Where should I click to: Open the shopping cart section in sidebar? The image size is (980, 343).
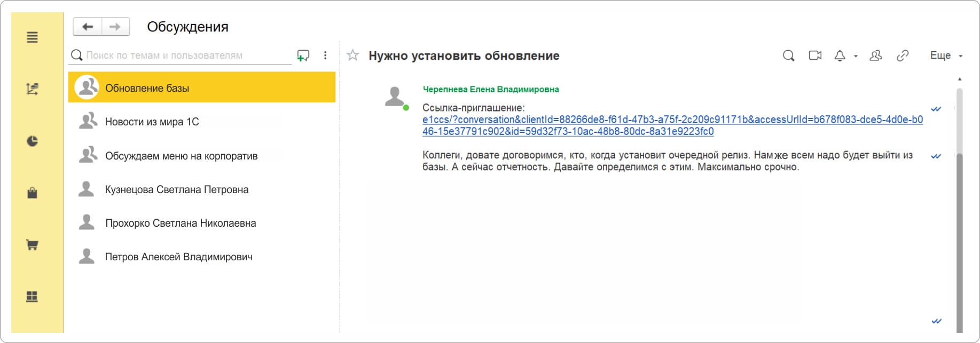pos(32,245)
